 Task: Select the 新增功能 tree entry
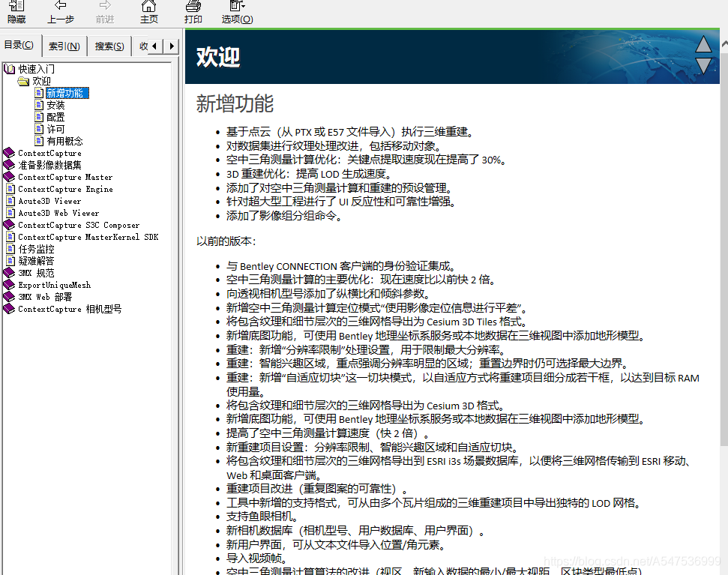(x=67, y=93)
